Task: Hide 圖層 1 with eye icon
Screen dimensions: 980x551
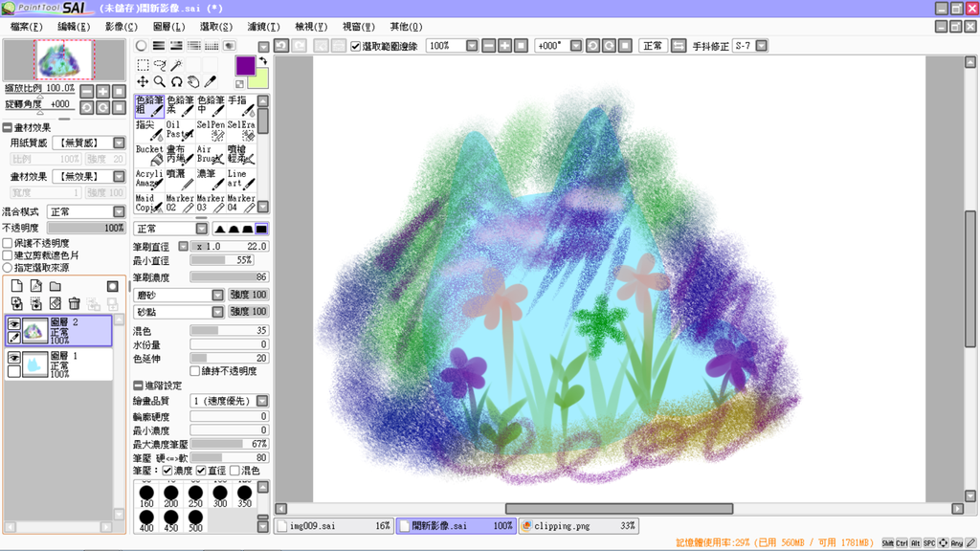Action: (13, 358)
